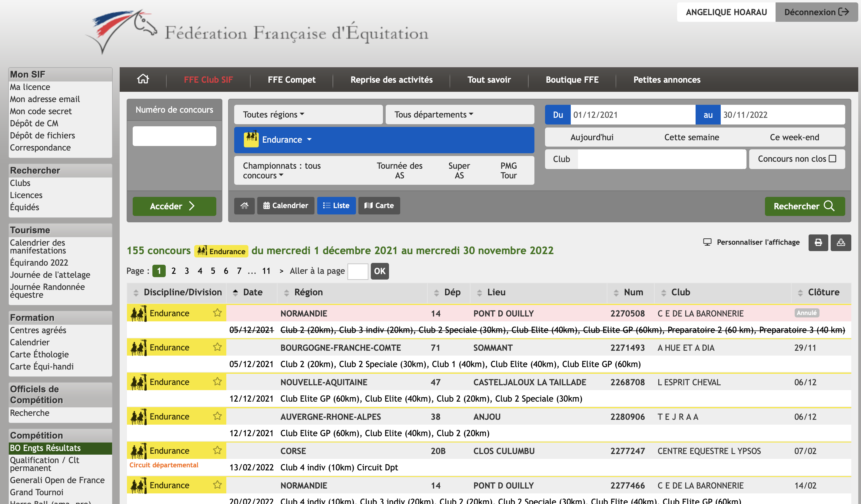861x504 pixels.
Task: Filter by Aujourd'hui
Action: [592, 137]
